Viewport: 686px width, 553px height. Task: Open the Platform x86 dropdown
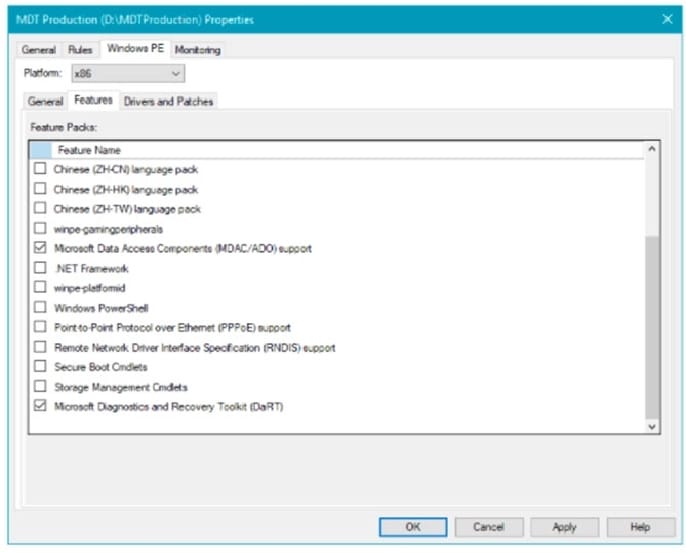coord(128,74)
